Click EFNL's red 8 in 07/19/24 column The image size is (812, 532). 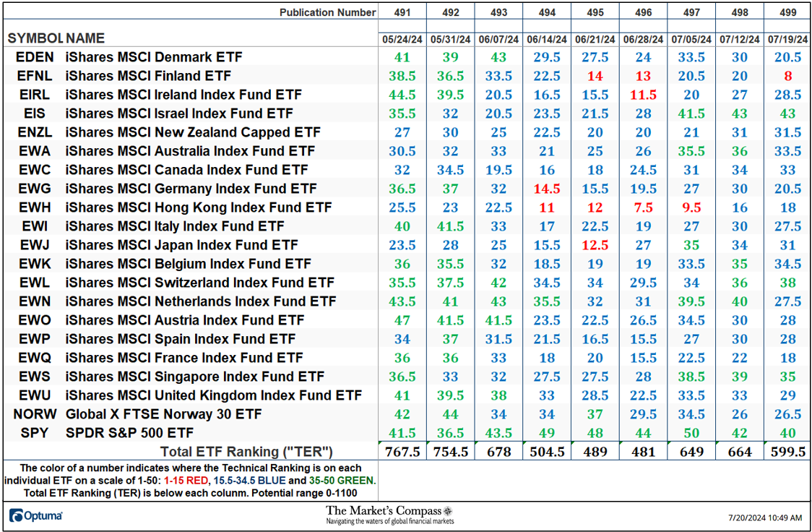click(x=788, y=76)
